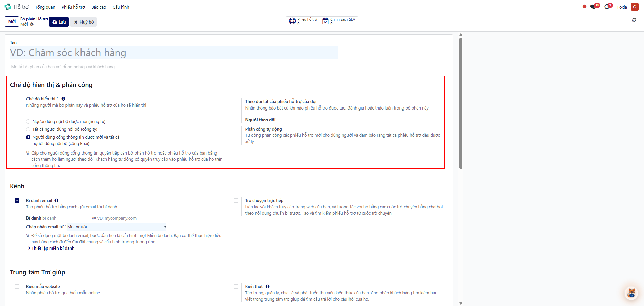The width and height of the screenshot is (644, 306).
Task: Uncheck the Bí danh email checkbox
Action: (x=17, y=201)
